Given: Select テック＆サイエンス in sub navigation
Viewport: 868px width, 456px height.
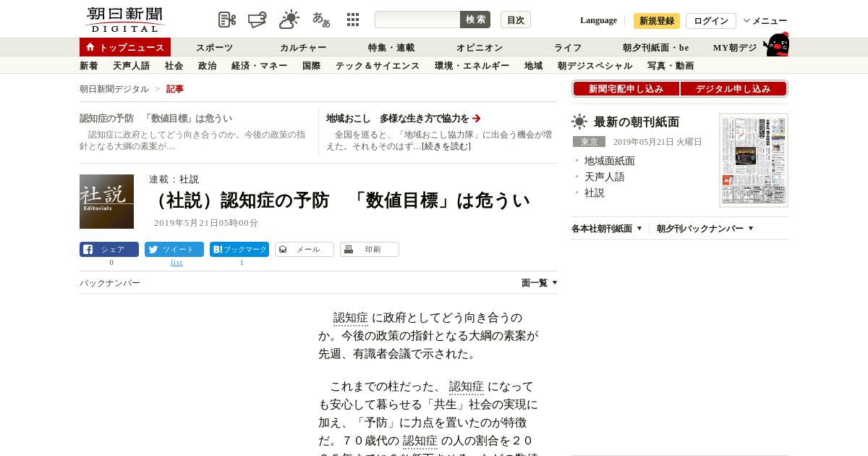Looking at the screenshot, I should [x=378, y=66].
